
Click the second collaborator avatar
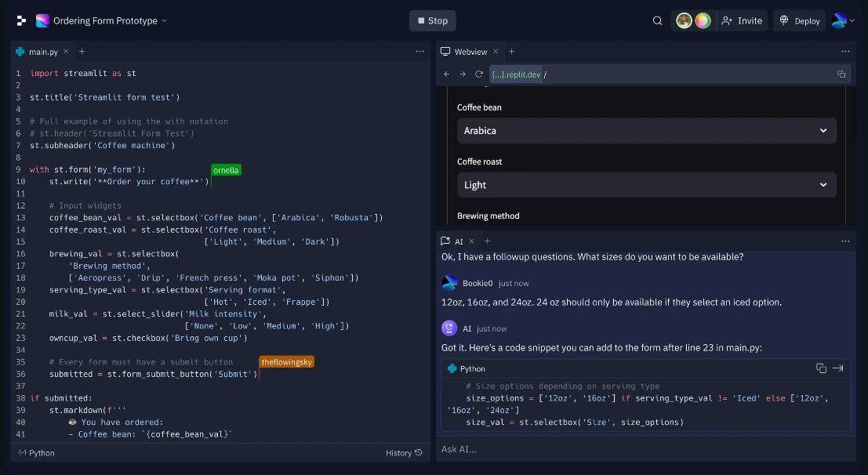tap(703, 20)
